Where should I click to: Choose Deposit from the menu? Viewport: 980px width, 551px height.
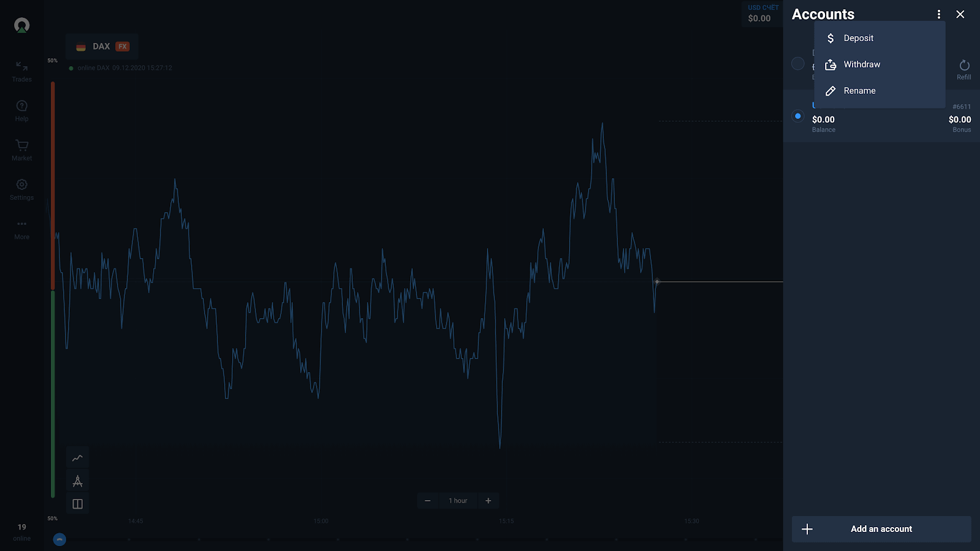click(858, 38)
